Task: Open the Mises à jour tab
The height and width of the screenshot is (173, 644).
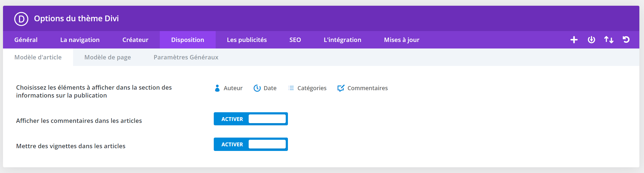Action: coord(402,40)
